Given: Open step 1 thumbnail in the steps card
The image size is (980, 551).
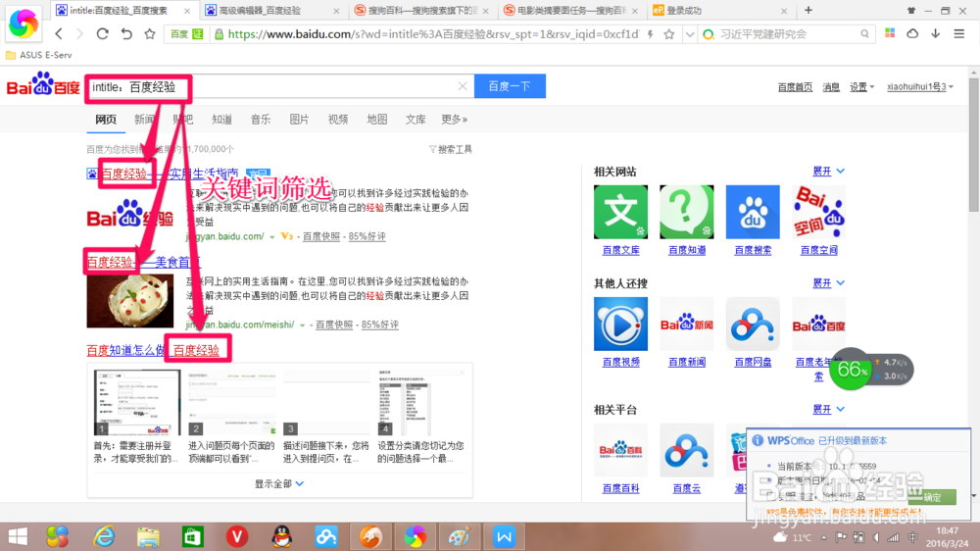Looking at the screenshot, I should [x=137, y=402].
